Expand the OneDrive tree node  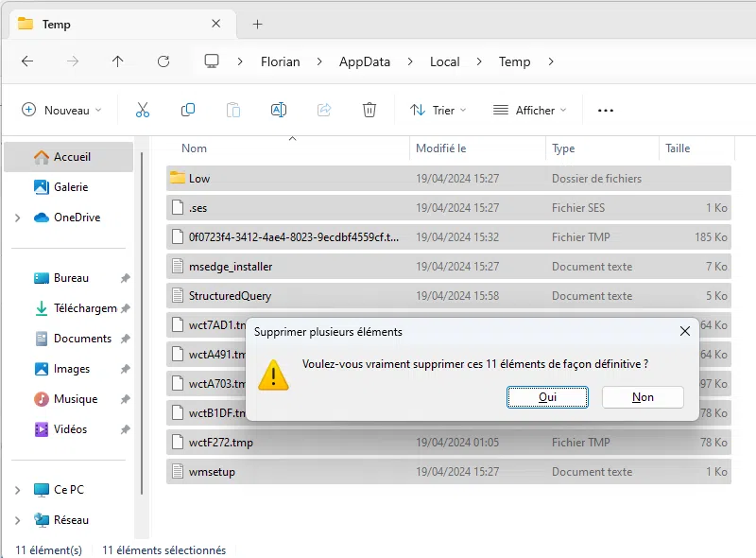click(x=17, y=218)
